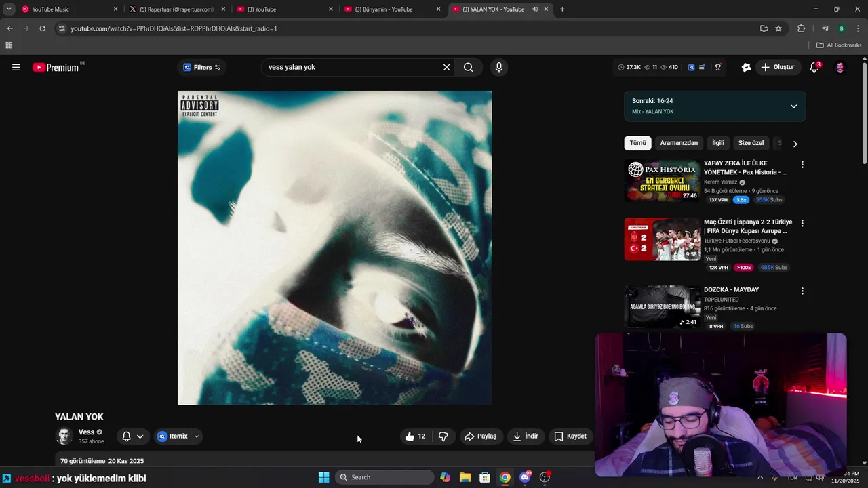868x488 pixels.
Task: Open options menu for the Maç Özeti video
Action: (x=802, y=223)
